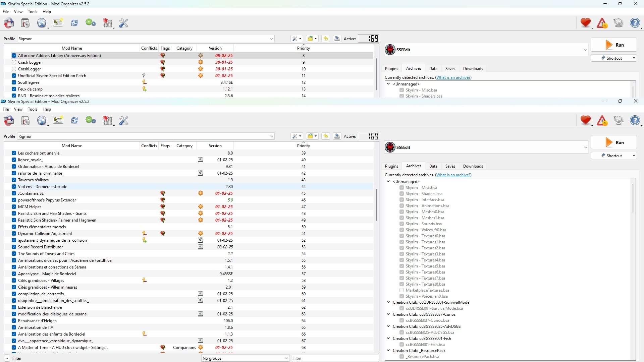Screen dimensions: 644x362
Task: Open Settings wrench icon in lower window
Action: (x=124, y=121)
